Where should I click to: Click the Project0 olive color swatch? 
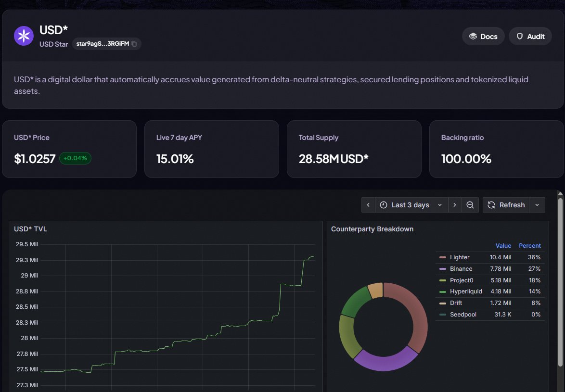coord(443,280)
